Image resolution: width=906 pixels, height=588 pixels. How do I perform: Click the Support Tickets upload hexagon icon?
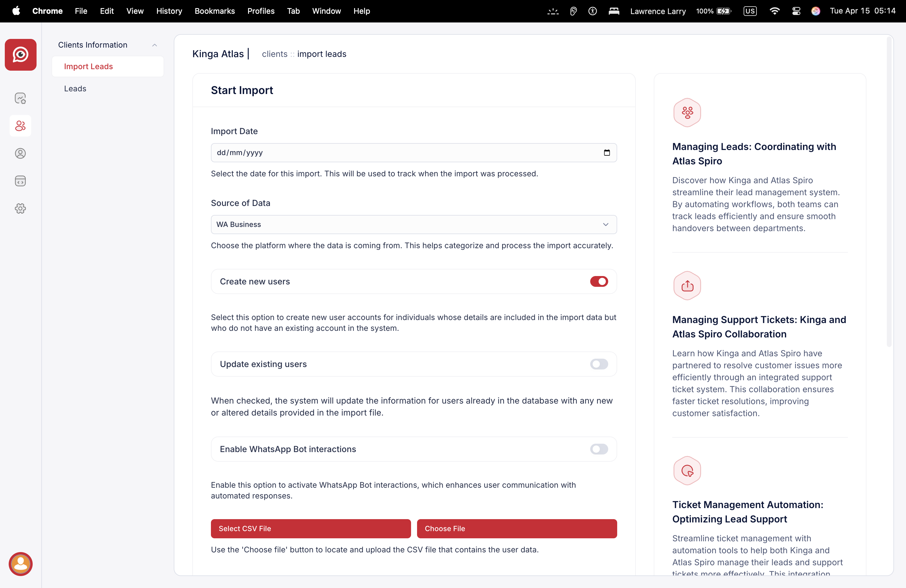pos(687,286)
